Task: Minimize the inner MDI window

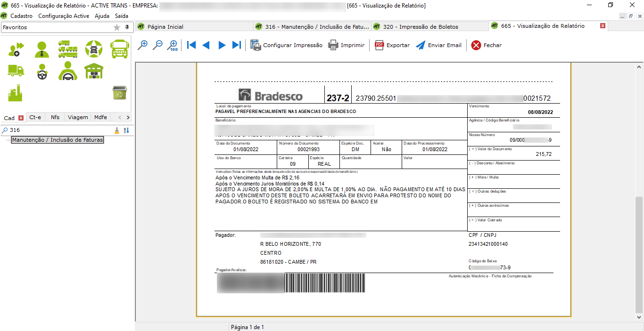Action: coord(623,16)
